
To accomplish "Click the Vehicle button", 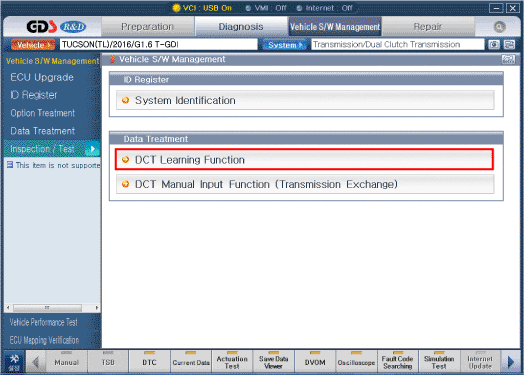I will click(x=33, y=44).
